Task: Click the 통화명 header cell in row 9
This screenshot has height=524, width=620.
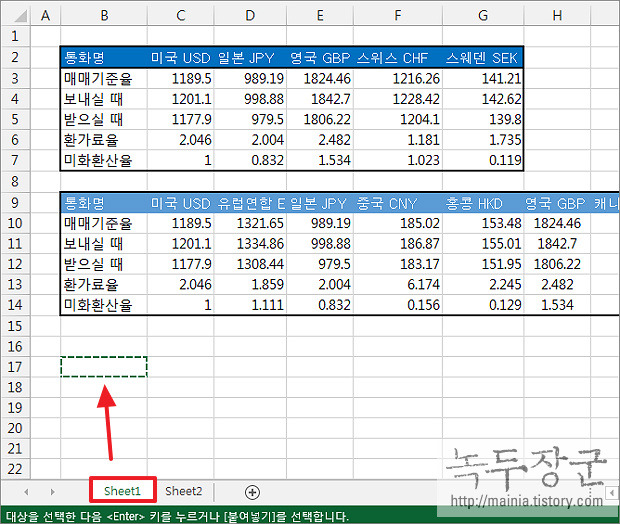Action: pos(104,203)
